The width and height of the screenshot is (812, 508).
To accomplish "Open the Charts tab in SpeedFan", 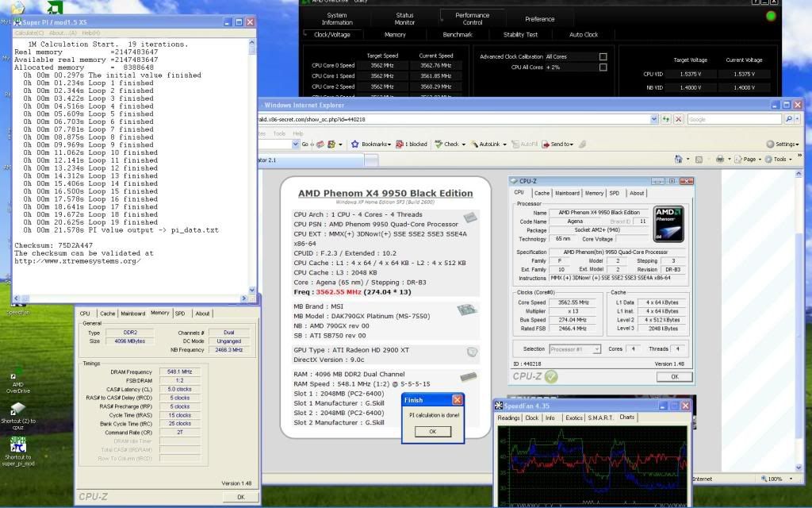I will [x=626, y=418].
